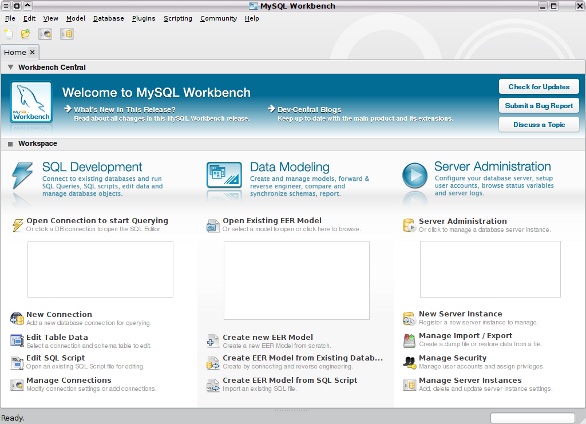This screenshot has width=586, height=424.
Task: Click the Manage Security icon
Action: (x=409, y=362)
